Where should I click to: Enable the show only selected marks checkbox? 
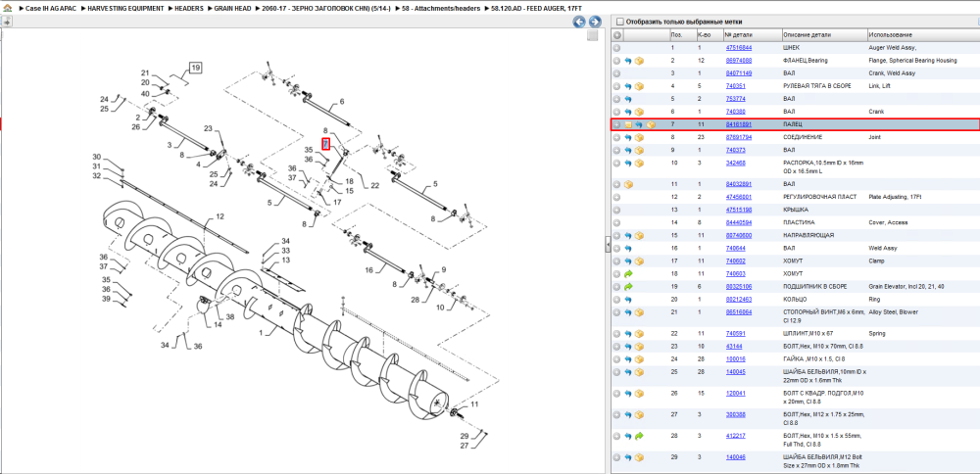click(x=619, y=22)
